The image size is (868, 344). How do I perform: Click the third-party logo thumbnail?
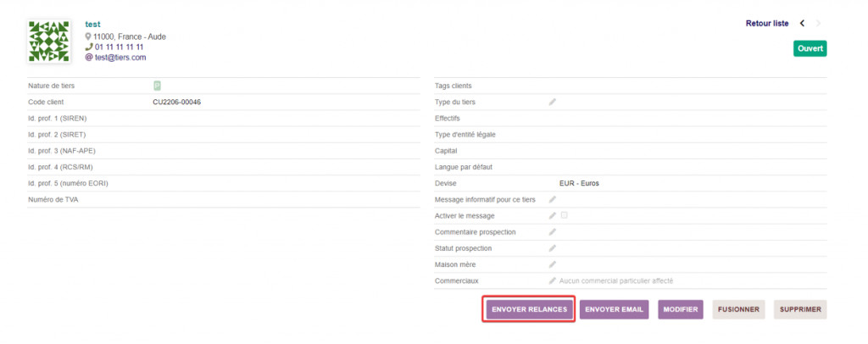click(x=50, y=42)
